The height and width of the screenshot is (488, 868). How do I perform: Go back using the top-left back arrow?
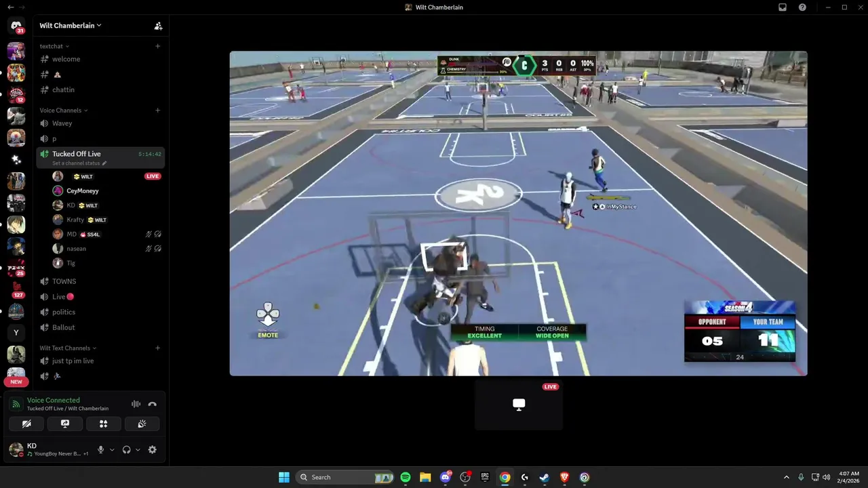(11, 7)
